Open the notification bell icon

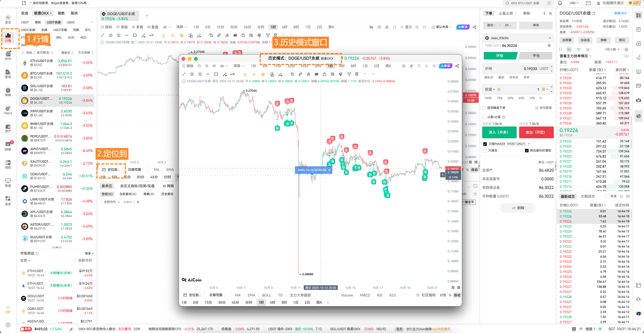pos(560,3)
